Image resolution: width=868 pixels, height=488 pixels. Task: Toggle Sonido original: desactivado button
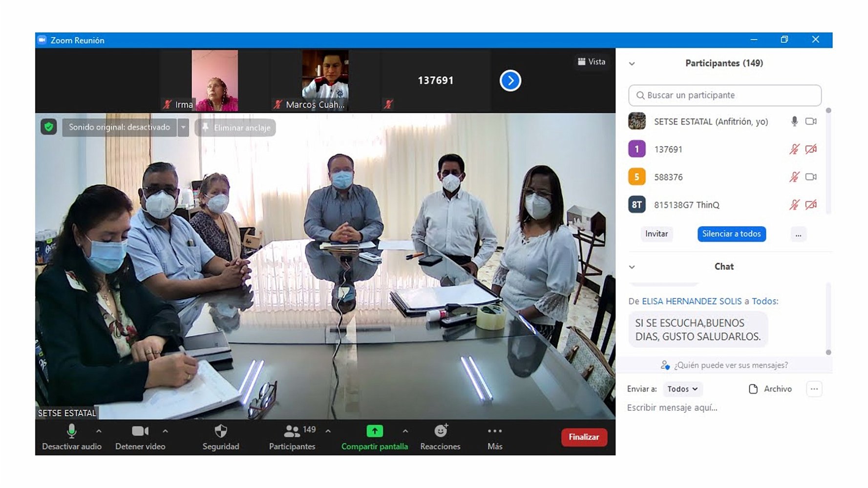(x=119, y=127)
